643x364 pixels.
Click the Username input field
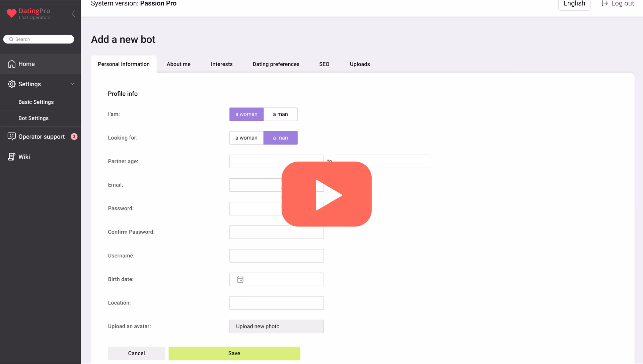276,256
